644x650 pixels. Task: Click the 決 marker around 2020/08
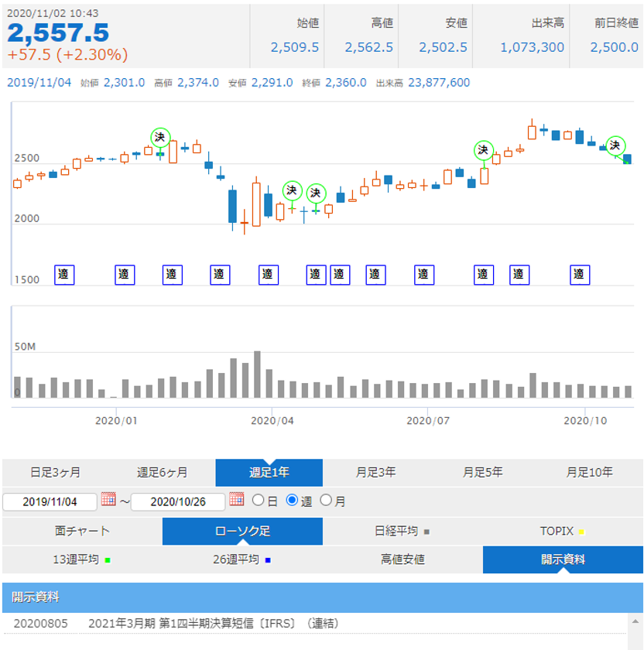coord(483,152)
